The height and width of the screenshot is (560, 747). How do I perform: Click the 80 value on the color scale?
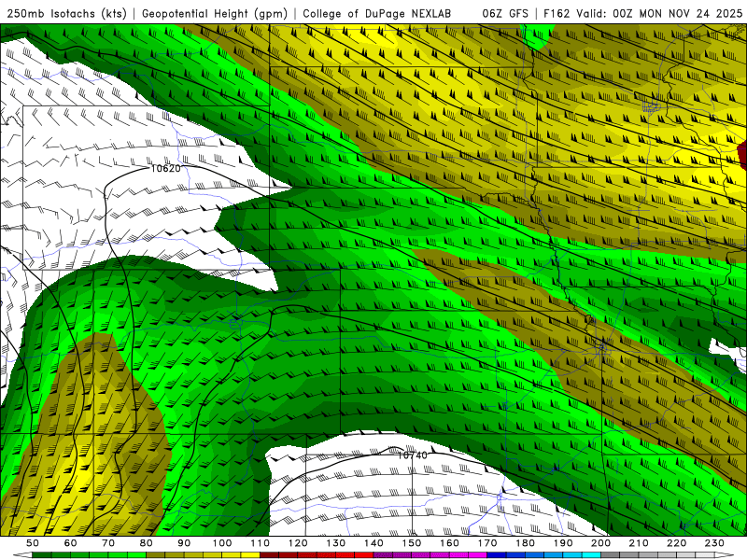tap(147, 543)
